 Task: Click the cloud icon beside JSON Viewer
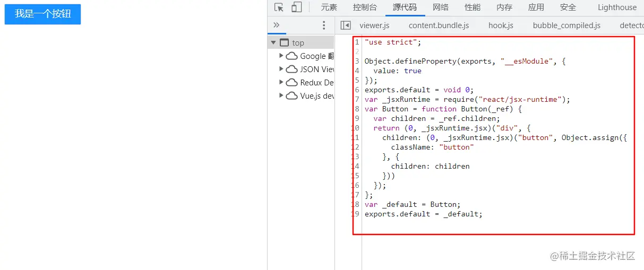291,69
